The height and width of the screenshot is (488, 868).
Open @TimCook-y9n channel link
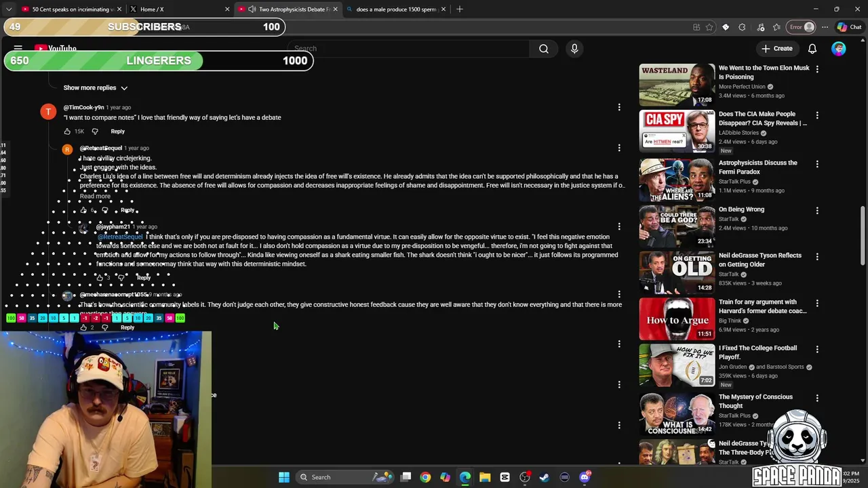pyautogui.click(x=83, y=107)
